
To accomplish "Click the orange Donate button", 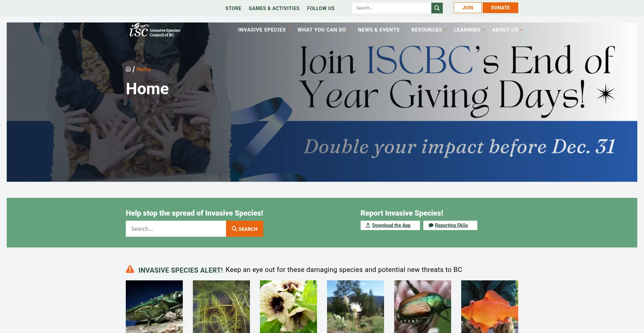I will click(500, 8).
